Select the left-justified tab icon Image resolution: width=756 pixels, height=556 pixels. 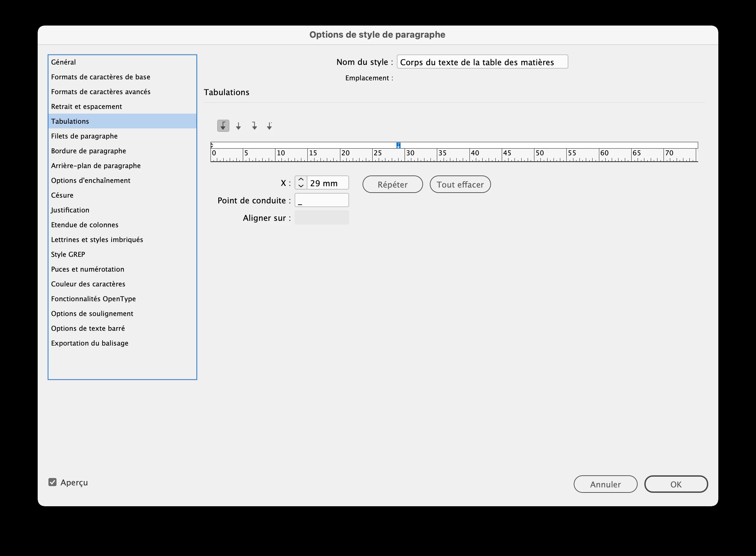pos(223,125)
